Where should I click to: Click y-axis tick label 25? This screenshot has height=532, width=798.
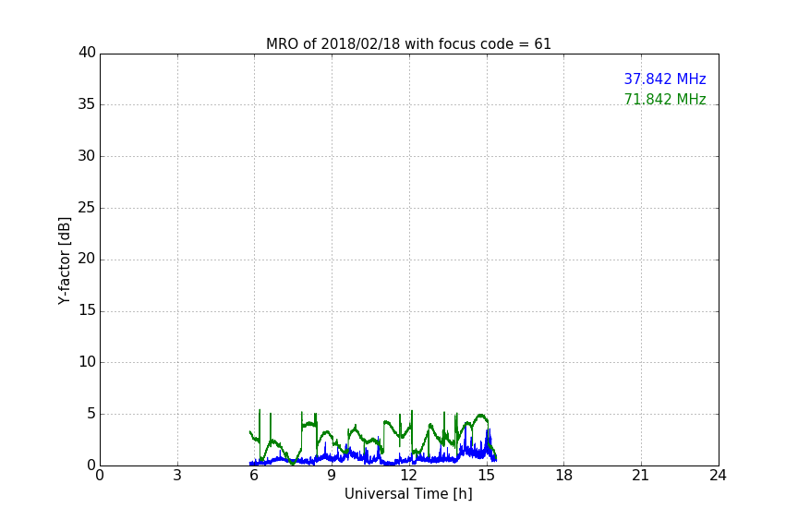point(87,207)
